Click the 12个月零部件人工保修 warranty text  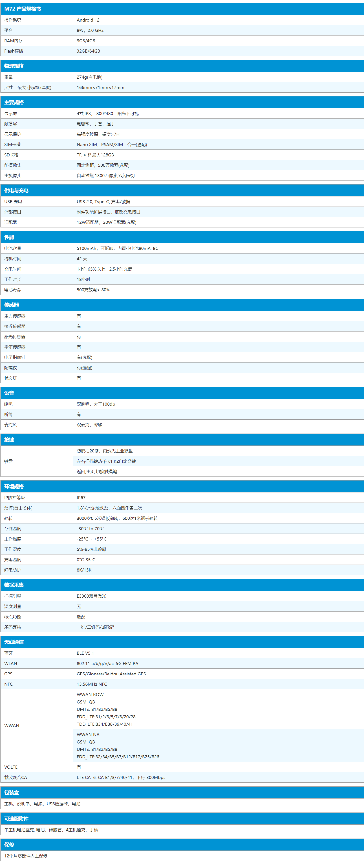coord(26,856)
